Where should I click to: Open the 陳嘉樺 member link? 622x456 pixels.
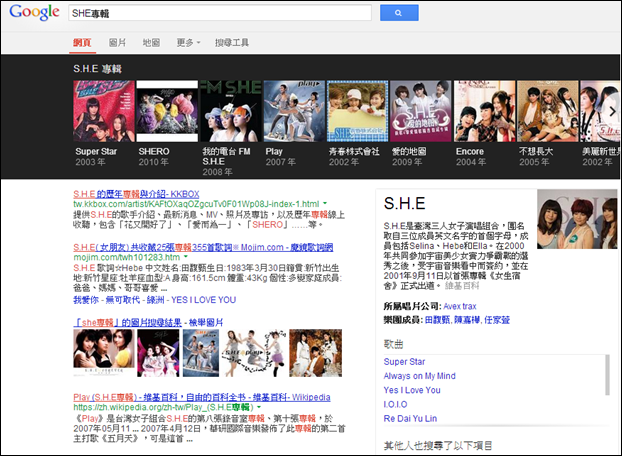coord(466,320)
